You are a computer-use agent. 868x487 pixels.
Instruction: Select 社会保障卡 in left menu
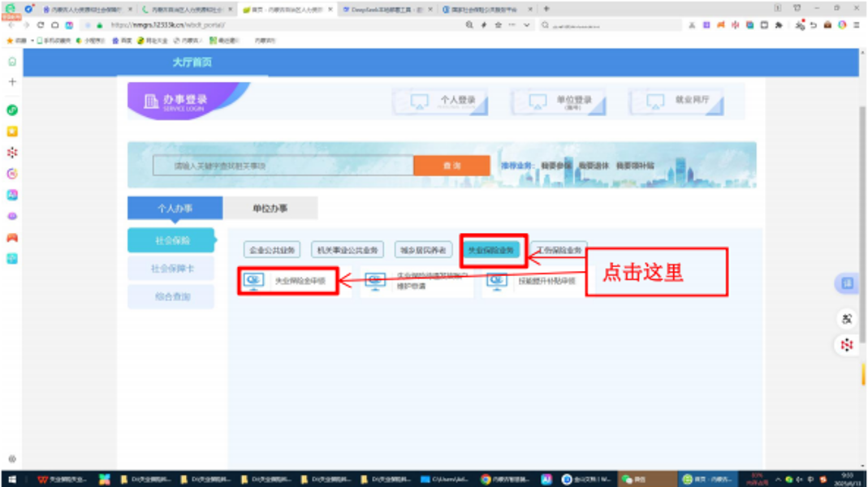click(x=171, y=269)
